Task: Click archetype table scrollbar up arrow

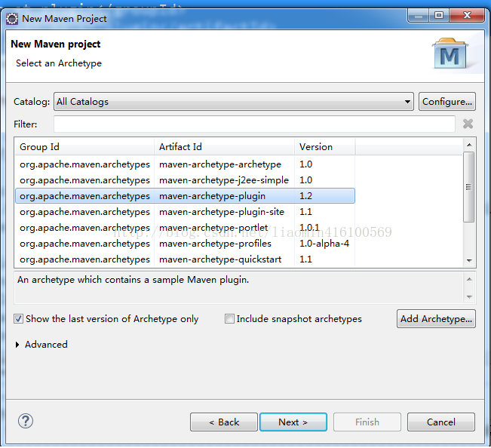Action: 469,145
